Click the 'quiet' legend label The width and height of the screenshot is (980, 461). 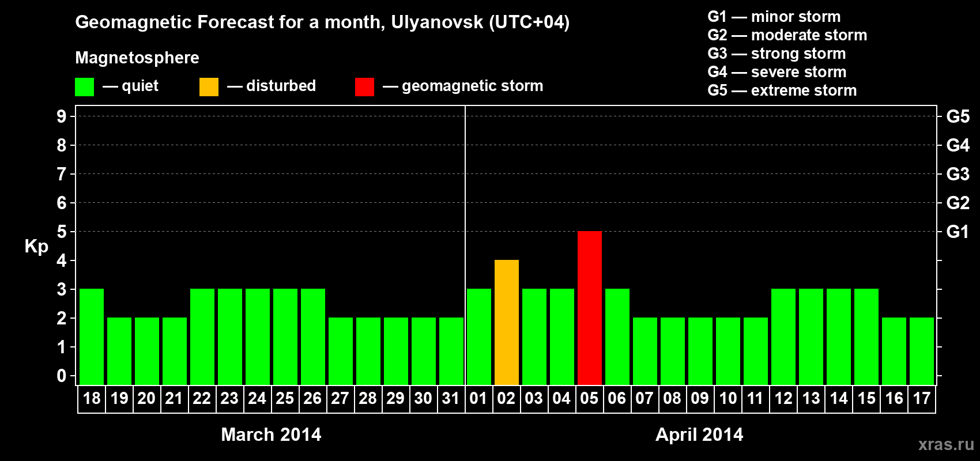[x=140, y=86]
